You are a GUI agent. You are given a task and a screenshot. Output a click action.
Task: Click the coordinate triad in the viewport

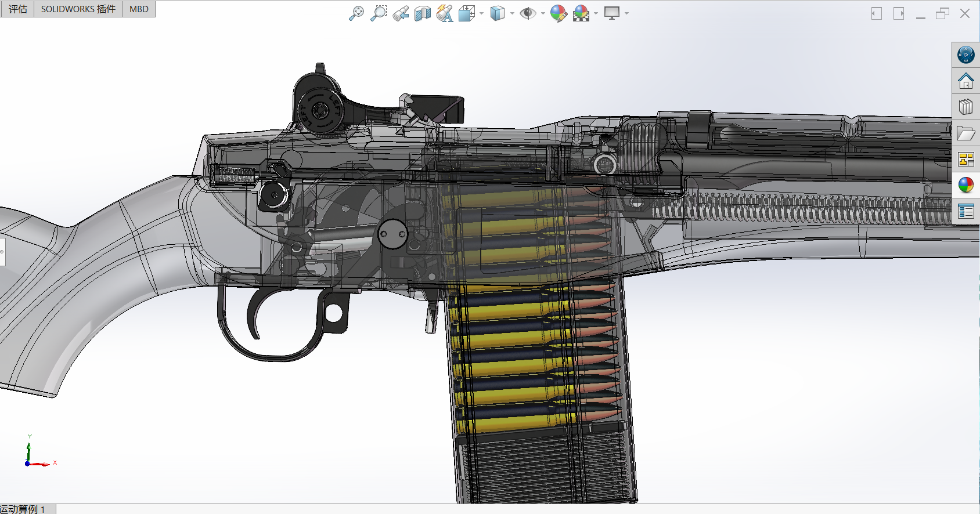click(x=39, y=451)
